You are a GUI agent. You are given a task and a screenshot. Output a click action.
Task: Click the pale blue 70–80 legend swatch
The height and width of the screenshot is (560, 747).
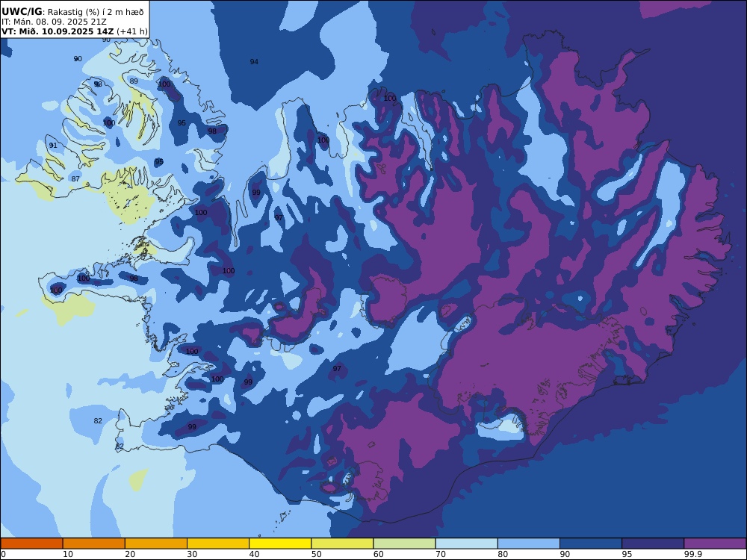(466, 544)
